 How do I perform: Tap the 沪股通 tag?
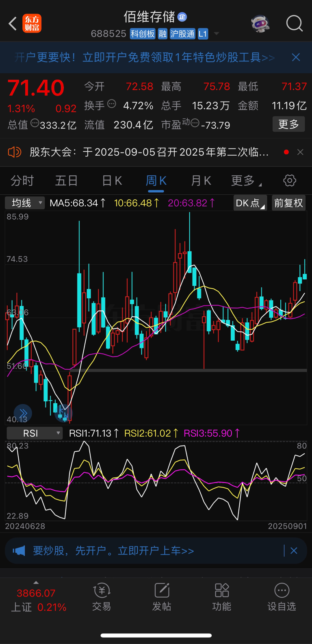[x=182, y=34]
